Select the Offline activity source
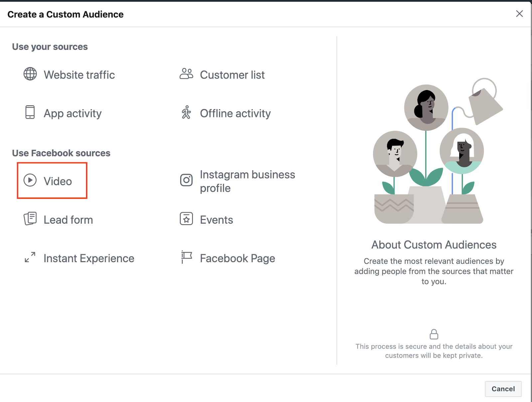 click(235, 114)
